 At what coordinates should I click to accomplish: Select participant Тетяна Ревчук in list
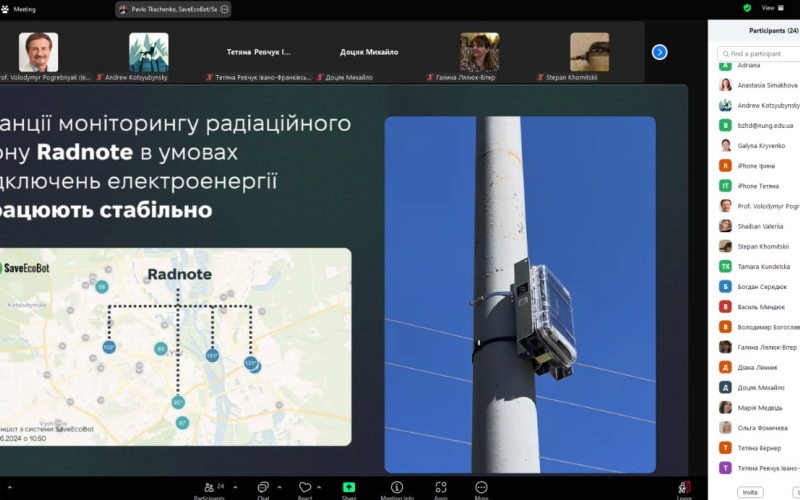[759, 468]
